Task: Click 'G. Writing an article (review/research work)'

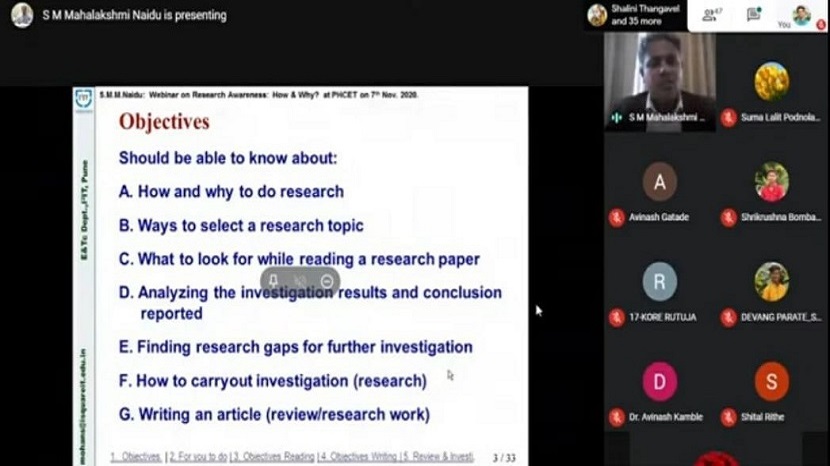Action: pos(274,415)
